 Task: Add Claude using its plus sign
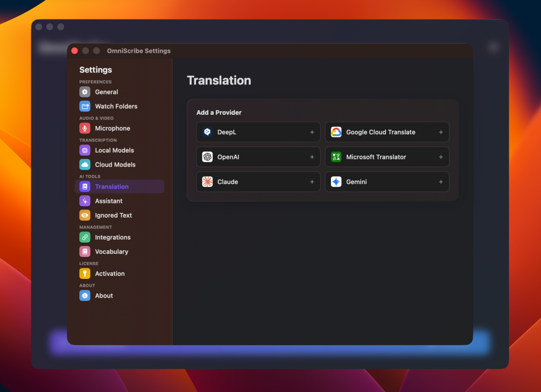tap(312, 182)
